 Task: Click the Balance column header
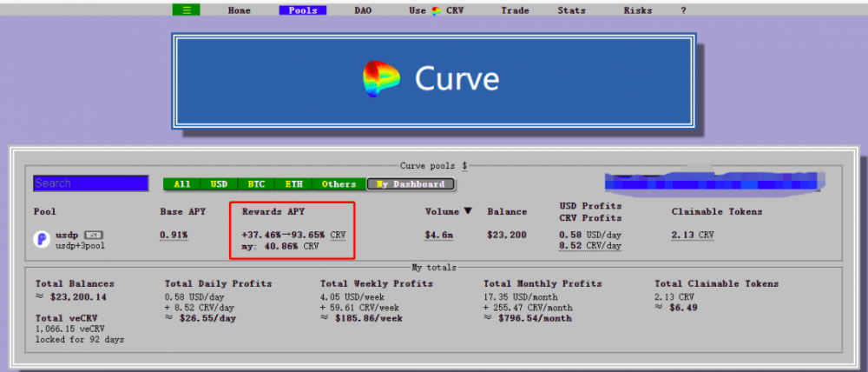507,212
